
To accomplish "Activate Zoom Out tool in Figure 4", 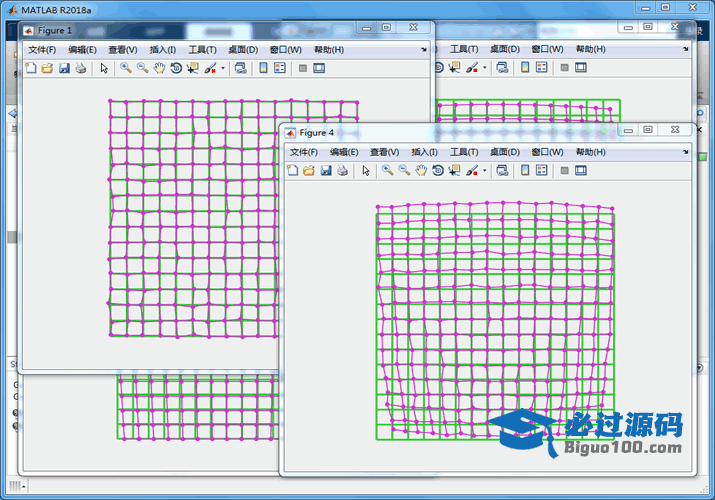I will click(404, 170).
